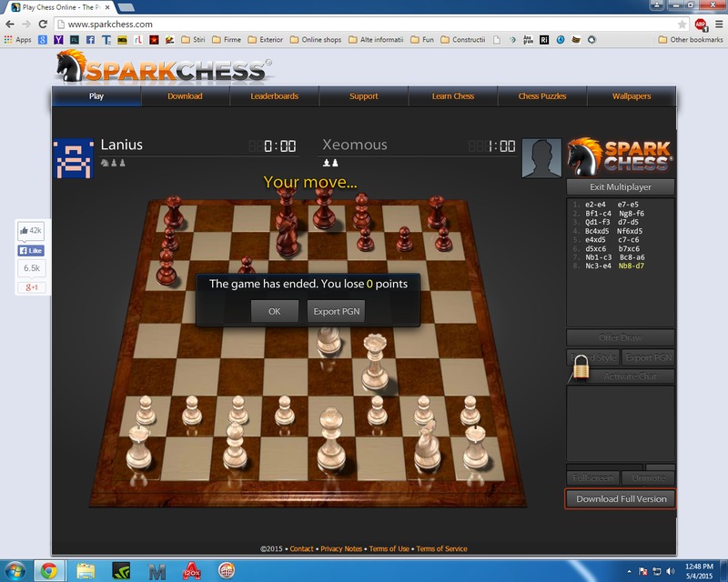The height and width of the screenshot is (582, 728).
Task: Click the Google bookmark icon
Action: pyautogui.click(x=43, y=39)
